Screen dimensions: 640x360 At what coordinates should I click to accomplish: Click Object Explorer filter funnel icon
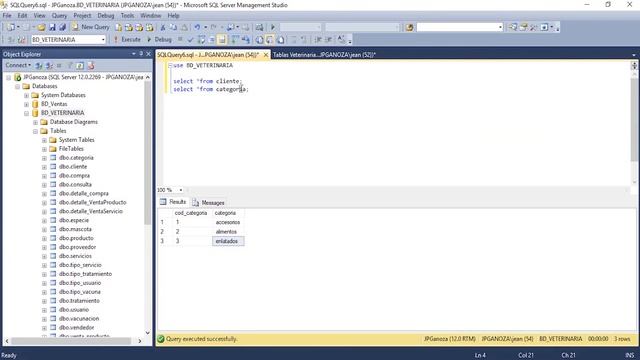pos(70,65)
